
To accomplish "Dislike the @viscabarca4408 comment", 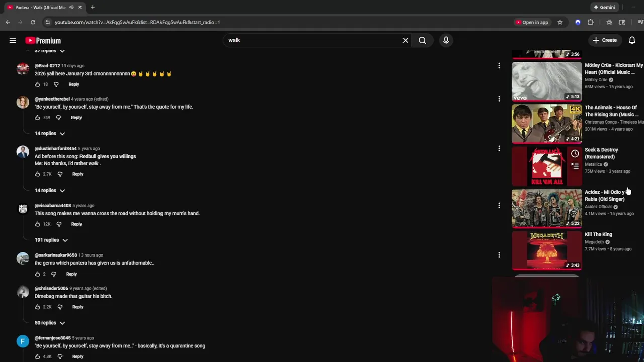I will [59, 224].
